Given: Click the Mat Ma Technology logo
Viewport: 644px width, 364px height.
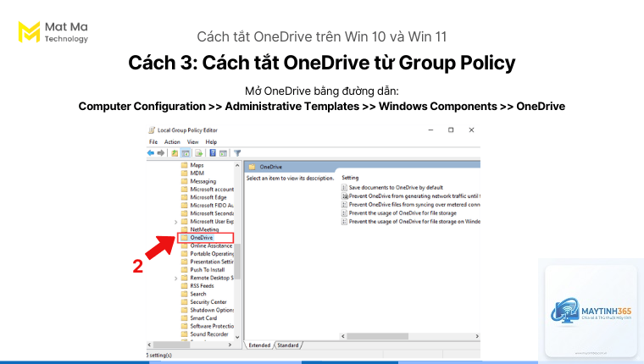Looking at the screenshot, I should click(53, 32).
